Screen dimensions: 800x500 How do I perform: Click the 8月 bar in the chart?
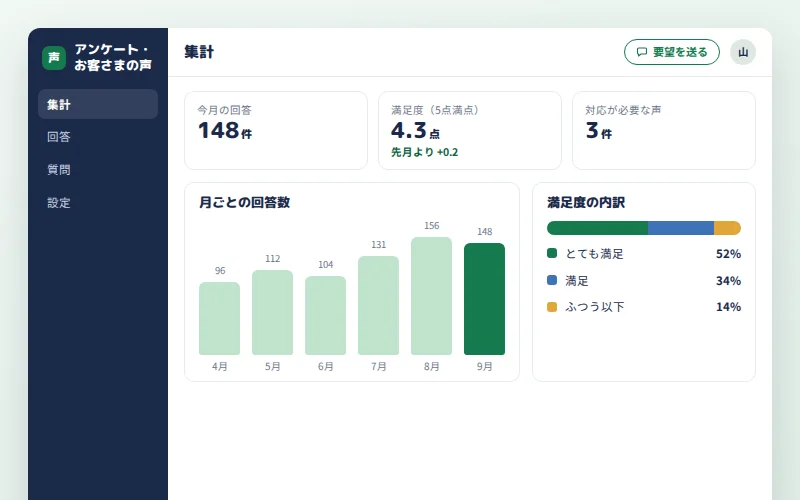[x=432, y=296]
